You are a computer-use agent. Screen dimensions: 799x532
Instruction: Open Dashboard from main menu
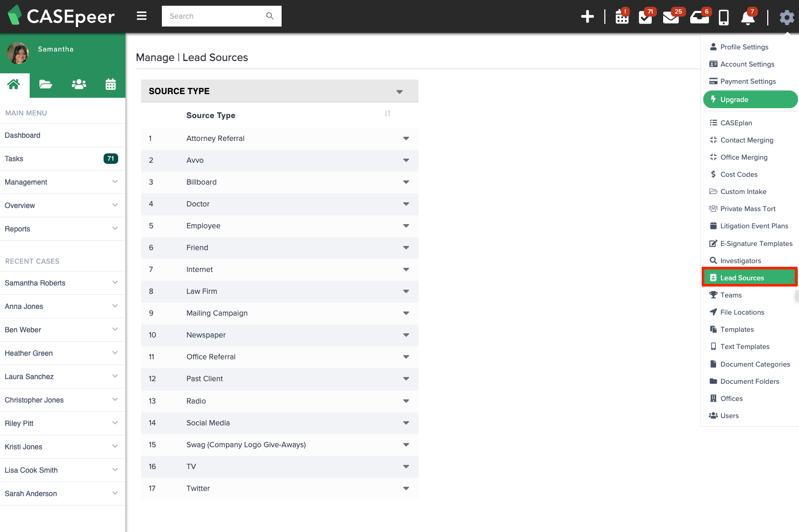tap(62, 135)
